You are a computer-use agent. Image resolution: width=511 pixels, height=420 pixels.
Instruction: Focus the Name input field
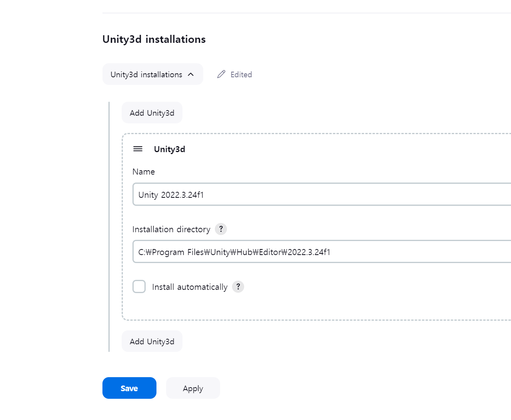[322, 194]
